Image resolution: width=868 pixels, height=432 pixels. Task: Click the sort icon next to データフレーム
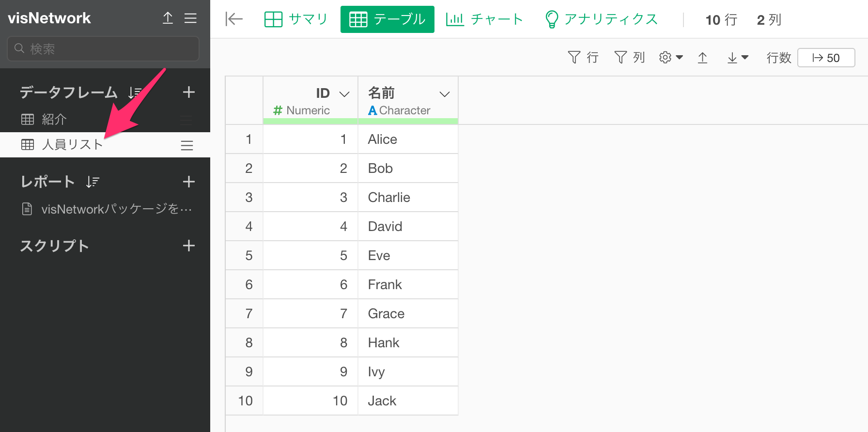[x=135, y=93]
